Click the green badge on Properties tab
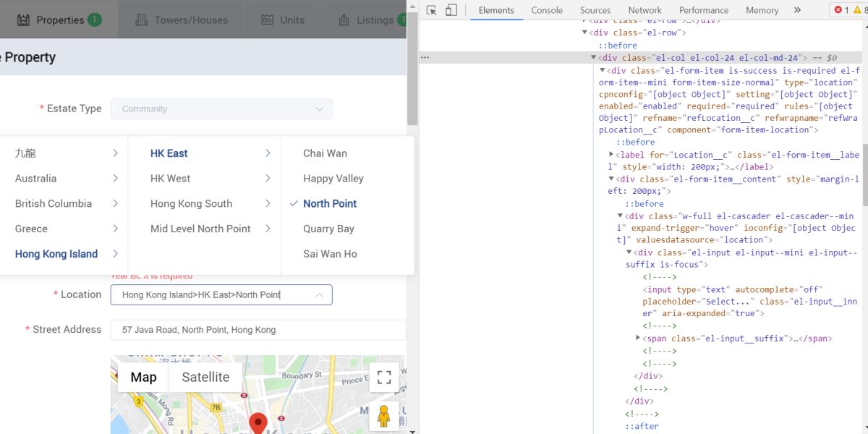The image size is (868, 434). point(95,20)
